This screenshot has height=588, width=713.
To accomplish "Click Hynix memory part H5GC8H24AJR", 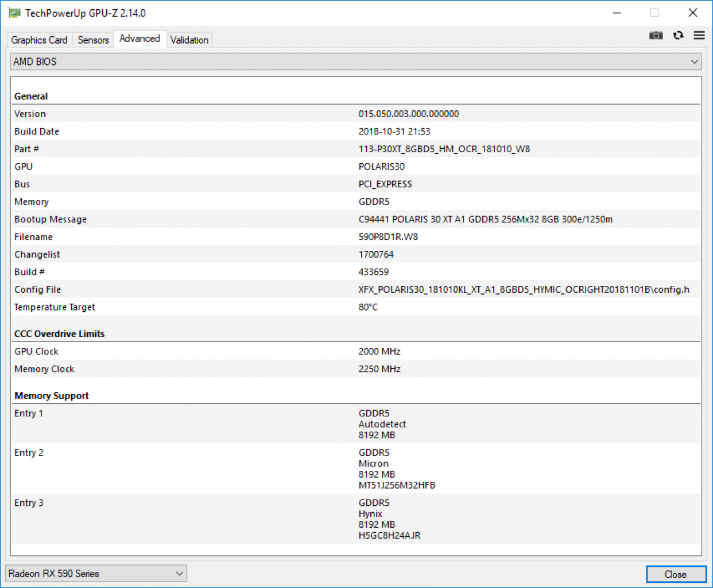I will [x=390, y=535].
